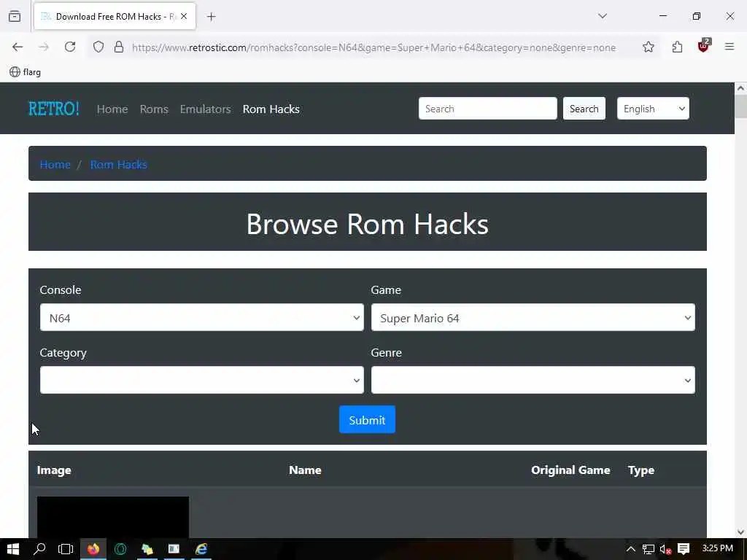The height and width of the screenshot is (560, 747).
Task: Click the Home breadcrumb link
Action: [55, 164]
